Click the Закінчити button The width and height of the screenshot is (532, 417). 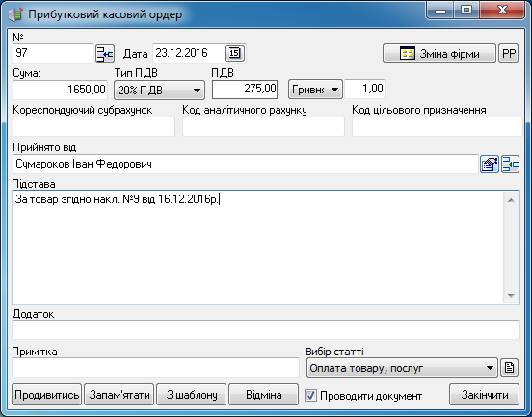coord(484,395)
